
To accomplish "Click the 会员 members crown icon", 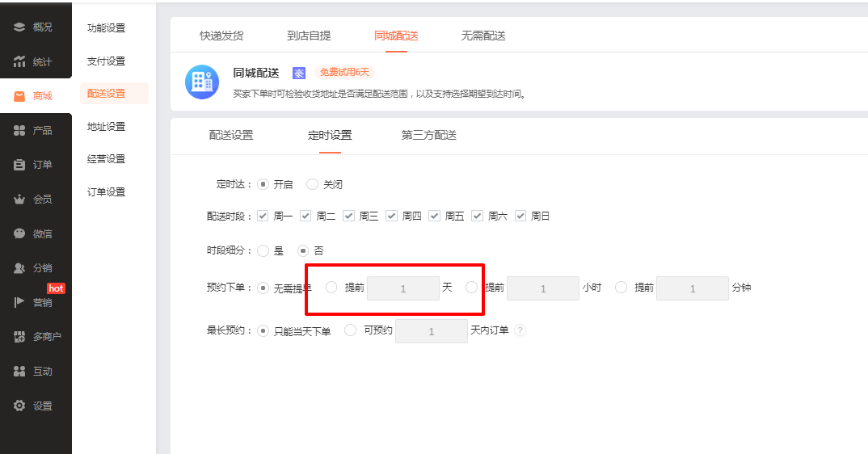I will pos(19,200).
